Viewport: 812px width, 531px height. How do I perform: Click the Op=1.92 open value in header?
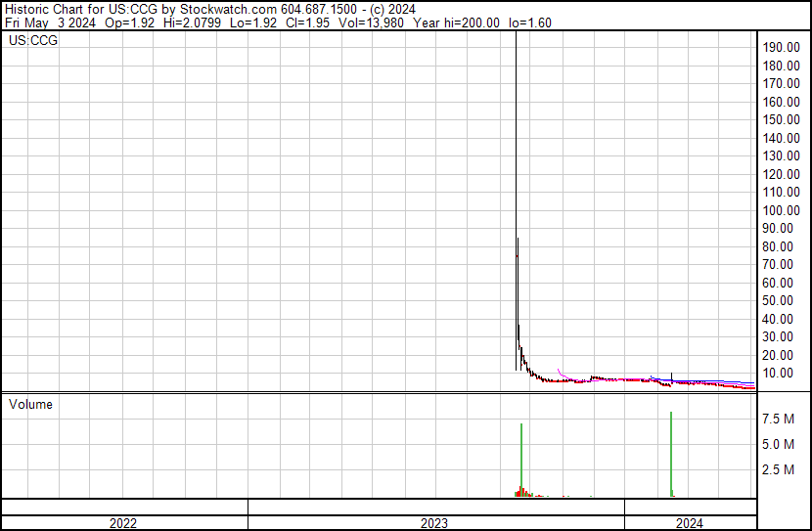(x=129, y=22)
